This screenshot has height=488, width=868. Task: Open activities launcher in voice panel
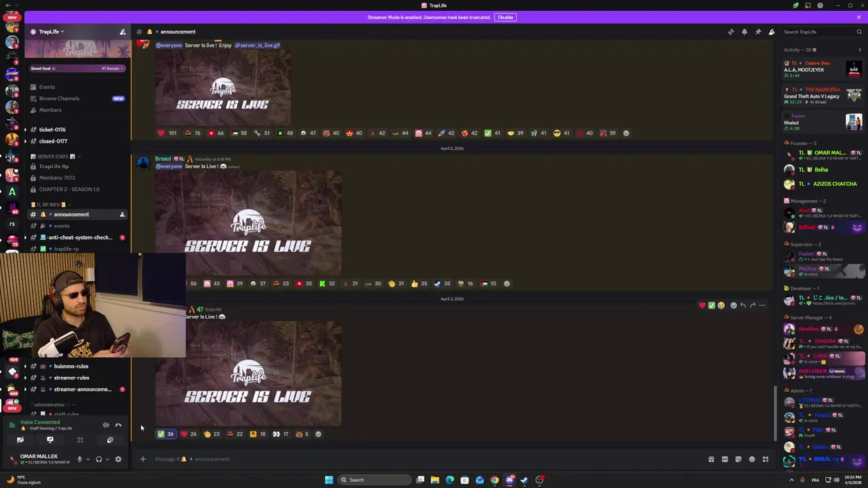click(x=80, y=440)
